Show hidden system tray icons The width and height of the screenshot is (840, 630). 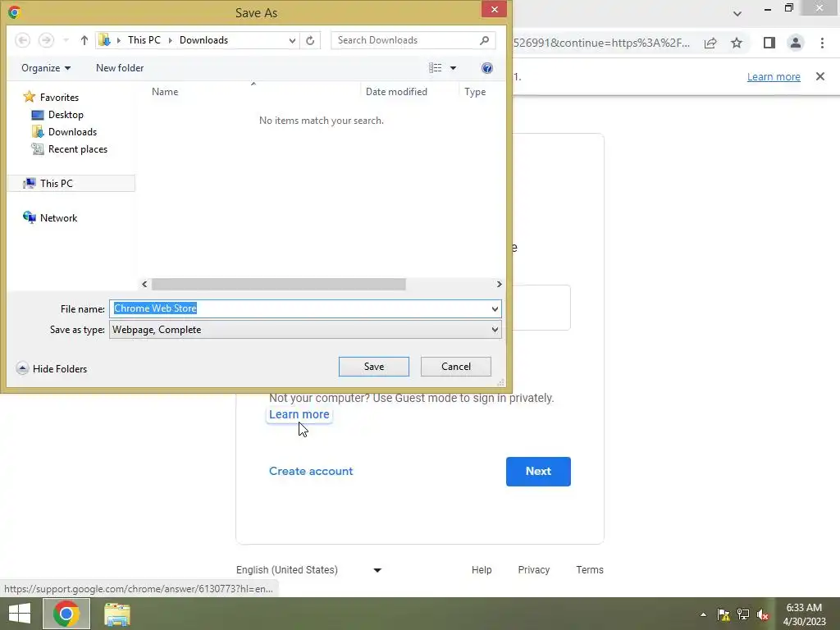(x=703, y=614)
